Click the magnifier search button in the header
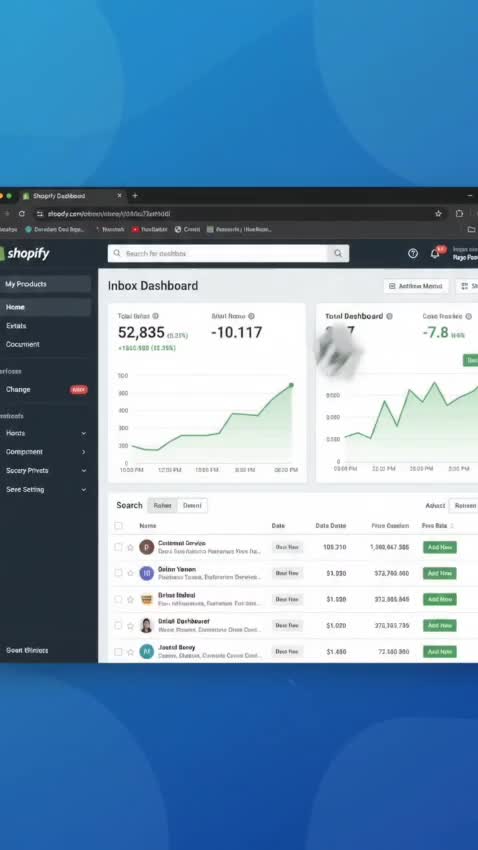478x850 pixels. coord(338,253)
